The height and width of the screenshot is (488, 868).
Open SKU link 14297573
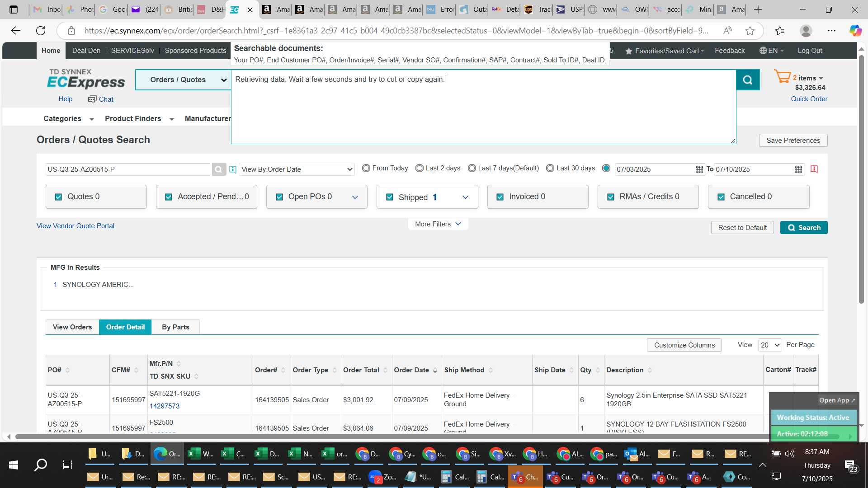165,406
